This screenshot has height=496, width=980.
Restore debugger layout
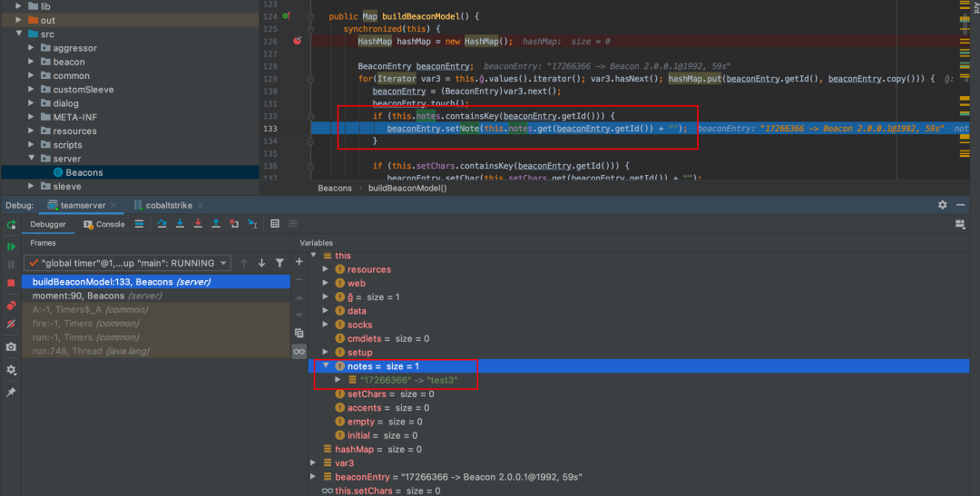tap(961, 224)
